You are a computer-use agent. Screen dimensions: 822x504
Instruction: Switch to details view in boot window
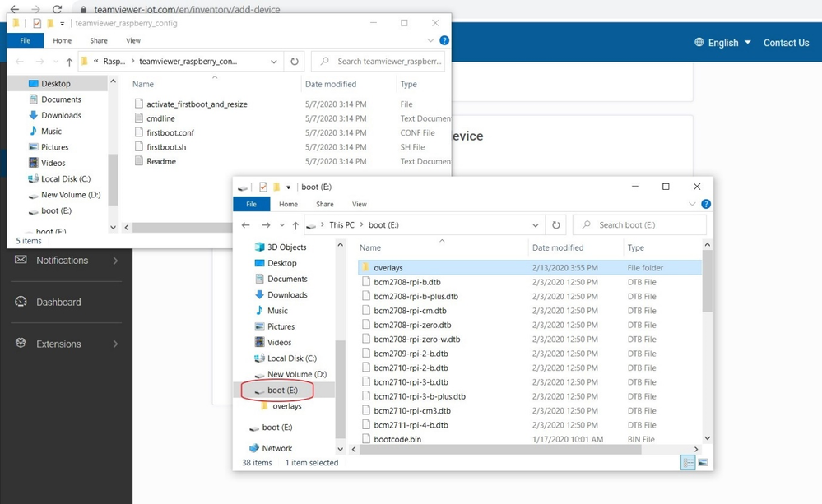click(688, 463)
